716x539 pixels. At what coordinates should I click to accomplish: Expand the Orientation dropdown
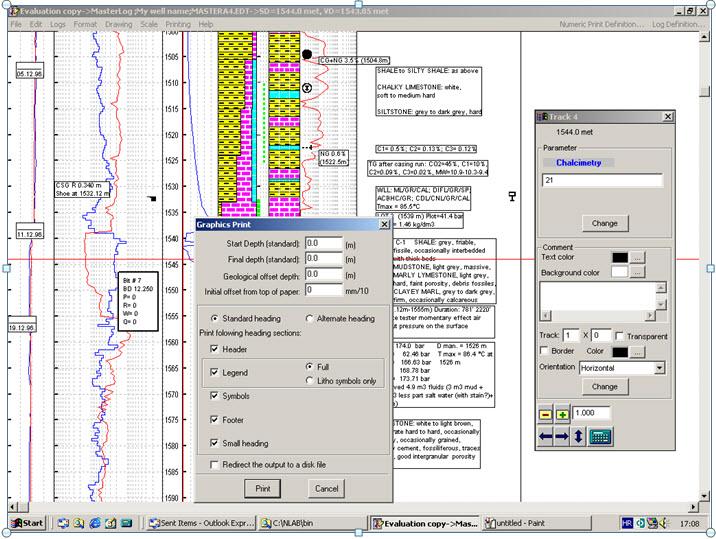[x=659, y=368]
